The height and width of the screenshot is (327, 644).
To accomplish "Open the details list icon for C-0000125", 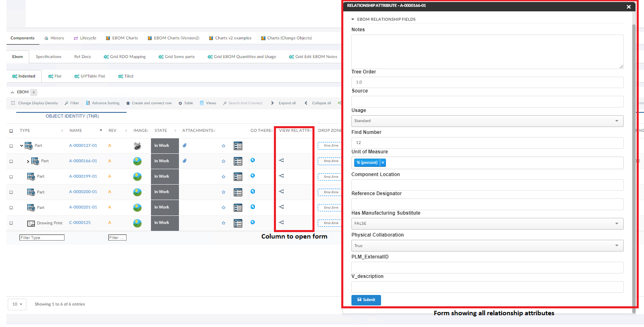I will point(238,223).
